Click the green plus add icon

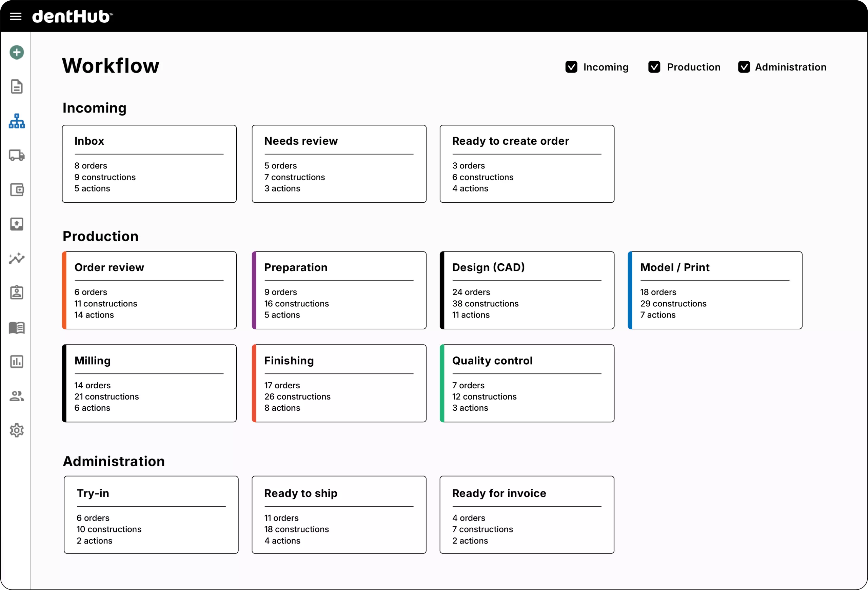point(16,52)
